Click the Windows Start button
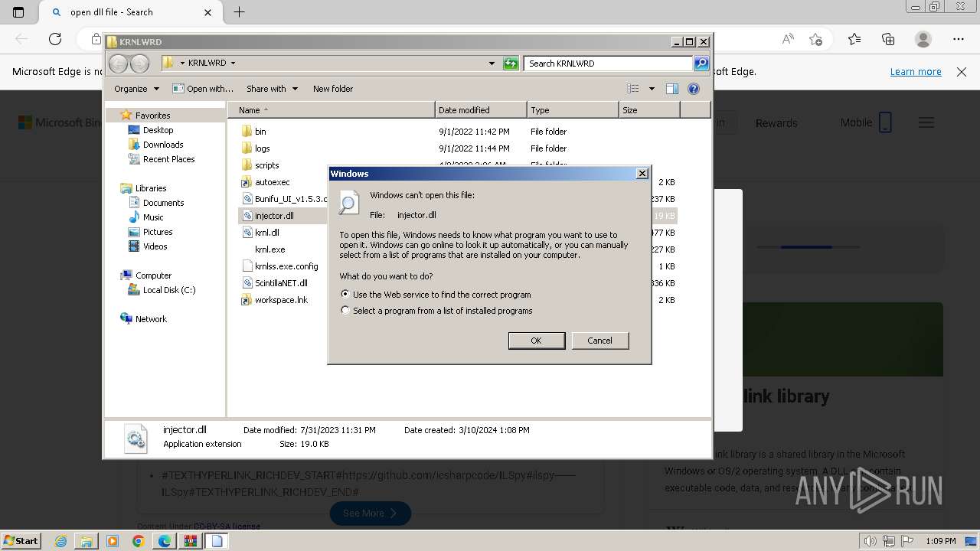This screenshot has width=980, height=551. click(x=21, y=541)
